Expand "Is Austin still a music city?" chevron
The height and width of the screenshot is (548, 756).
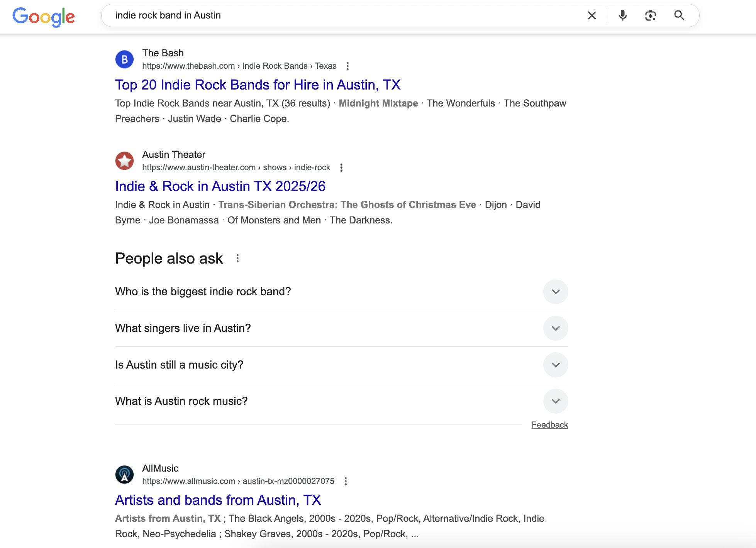pos(556,365)
